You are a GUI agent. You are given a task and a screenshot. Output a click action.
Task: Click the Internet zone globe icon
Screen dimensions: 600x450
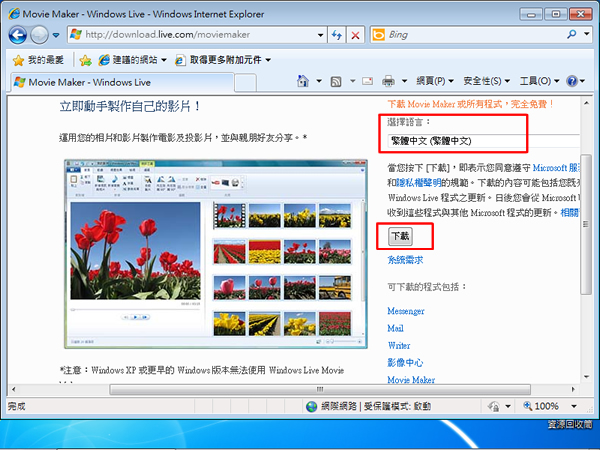pyautogui.click(x=312, y=406)
